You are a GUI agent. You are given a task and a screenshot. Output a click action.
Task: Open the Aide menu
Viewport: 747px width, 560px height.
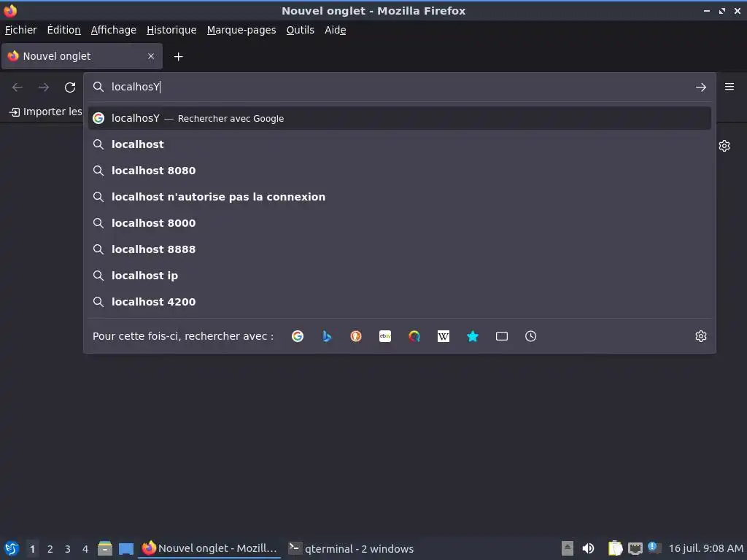336,30
